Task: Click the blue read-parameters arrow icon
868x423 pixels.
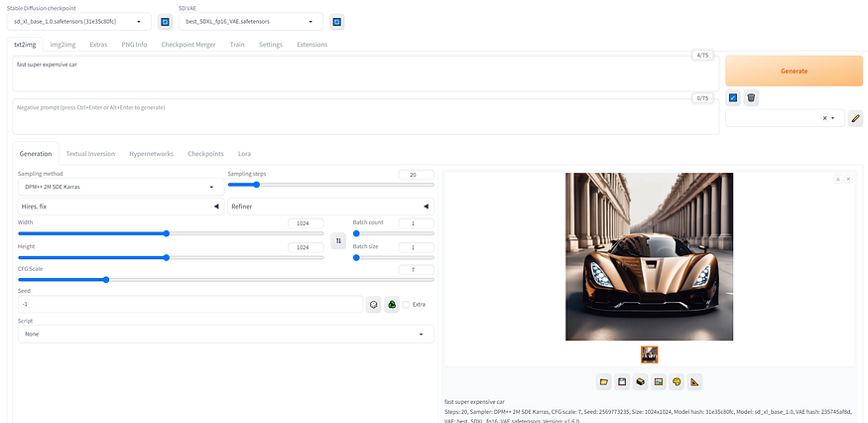Action: click(733, 98)
